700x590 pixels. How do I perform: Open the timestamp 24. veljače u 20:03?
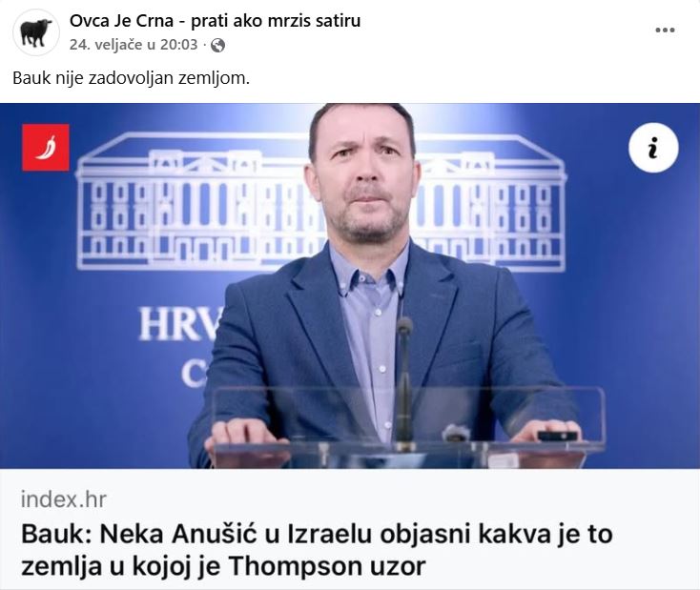[134, 45]
